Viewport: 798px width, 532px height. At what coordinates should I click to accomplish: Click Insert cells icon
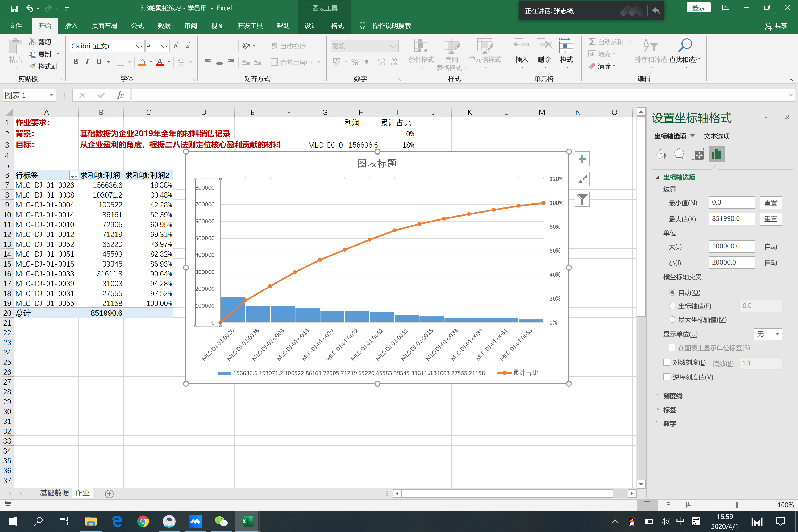(521, 46)
